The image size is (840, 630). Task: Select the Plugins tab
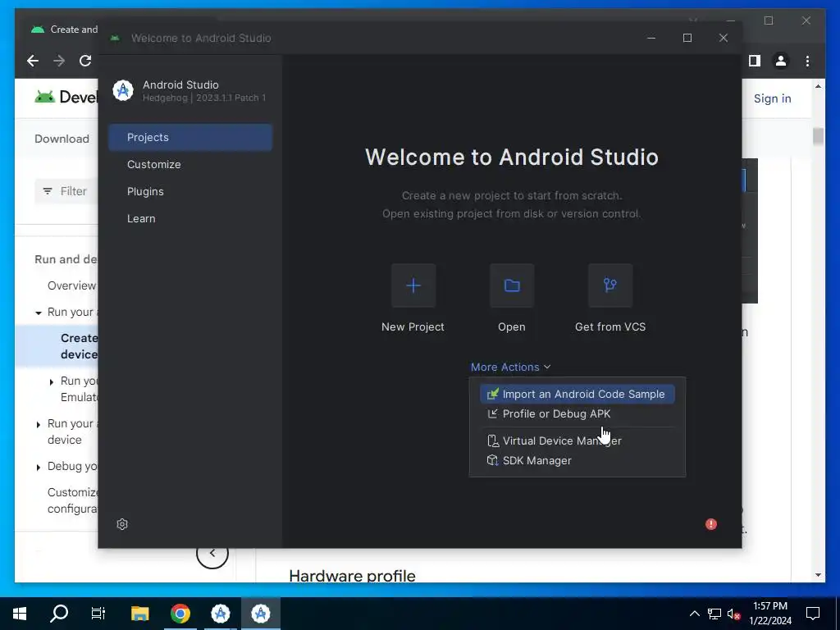point(190,191)
